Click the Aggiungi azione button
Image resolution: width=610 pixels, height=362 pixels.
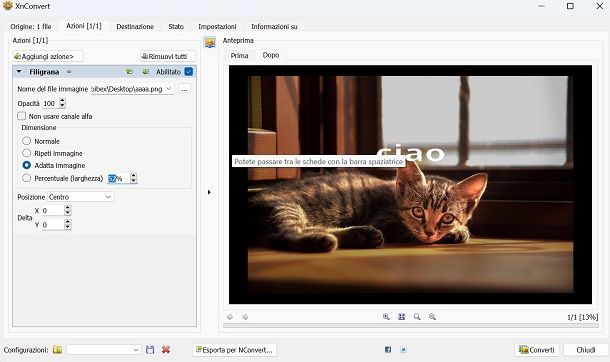click(x=48, y=56)
